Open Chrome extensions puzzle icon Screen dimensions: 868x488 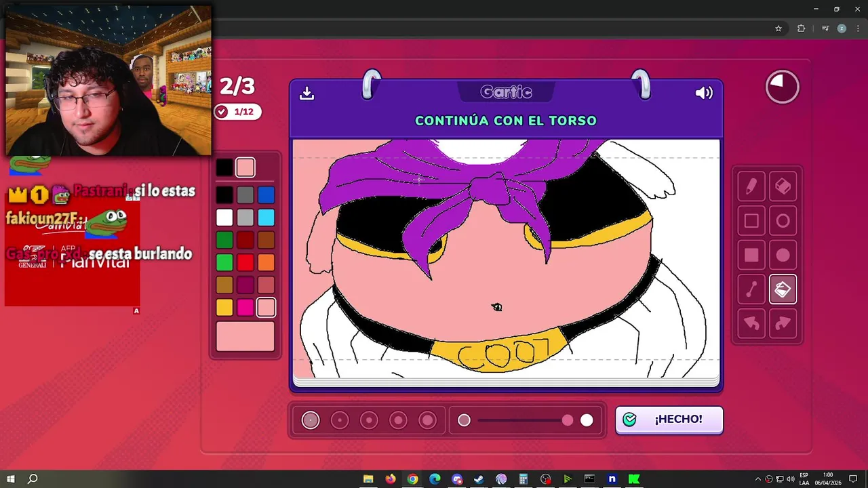coord(801,28)
